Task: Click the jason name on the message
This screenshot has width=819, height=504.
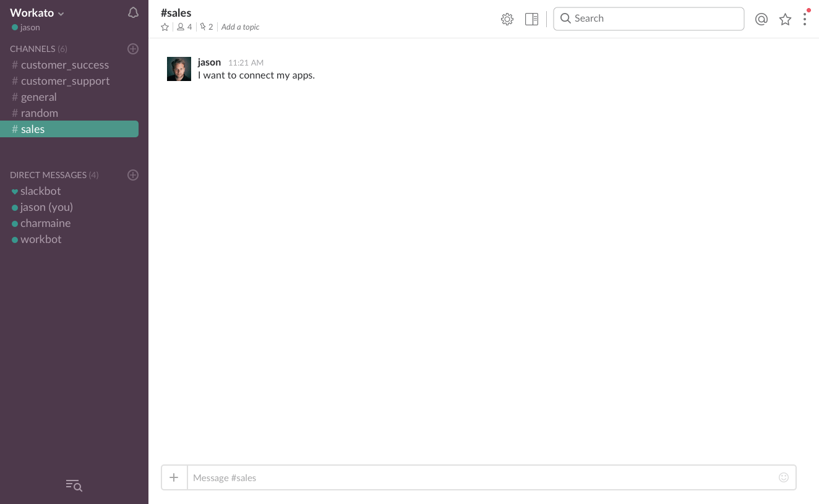Action: (x=209, y=62)
